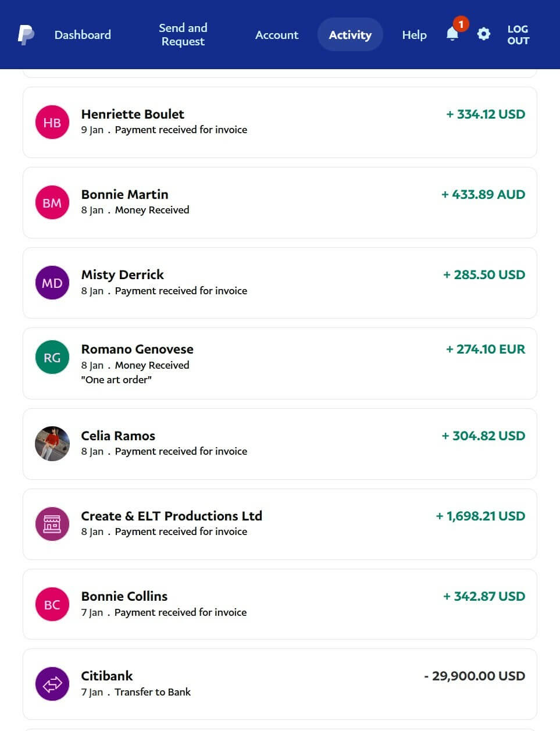Click the Henriette Boulet HB avatar

pyautogui.click(x=52, y=122)
